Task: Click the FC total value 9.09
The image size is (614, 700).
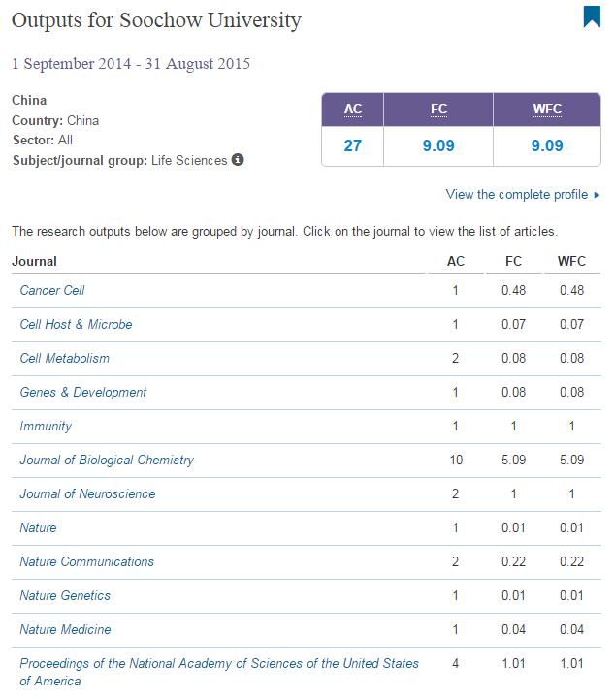Action: 438,146
